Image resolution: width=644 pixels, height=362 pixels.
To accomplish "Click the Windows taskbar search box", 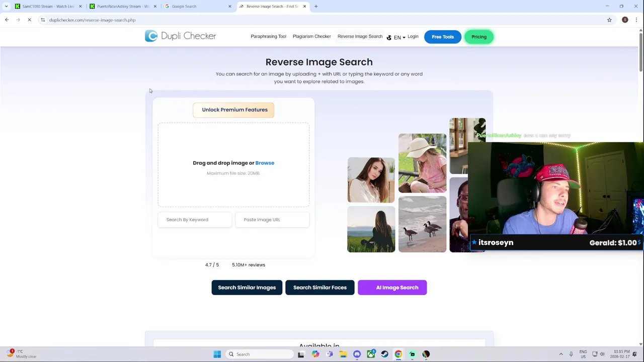I will coord(261,354).
